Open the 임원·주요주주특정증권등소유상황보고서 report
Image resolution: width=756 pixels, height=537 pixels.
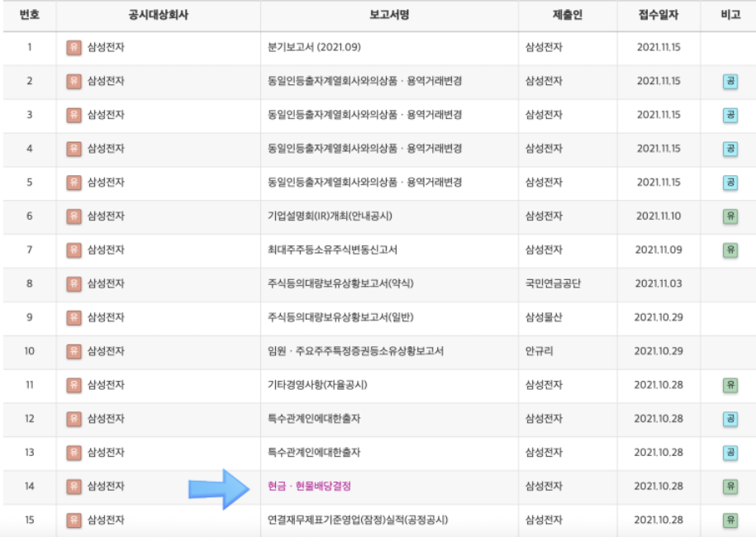[x=356, y=351]
